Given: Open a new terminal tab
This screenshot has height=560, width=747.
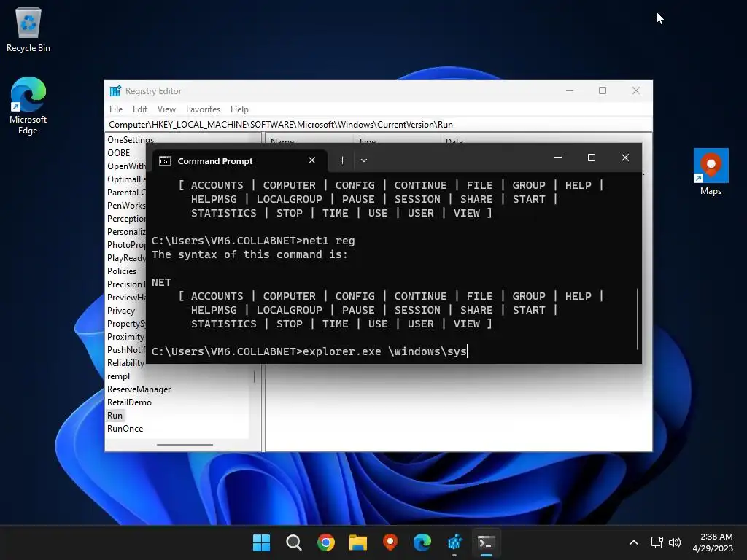Looking at the screenshot, I should click(342, 160).
